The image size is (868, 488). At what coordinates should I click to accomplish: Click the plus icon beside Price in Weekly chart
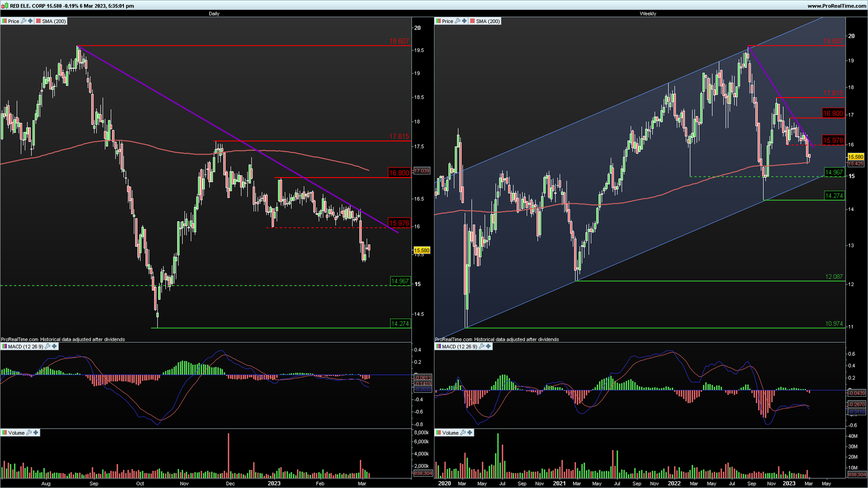point(464,21)
